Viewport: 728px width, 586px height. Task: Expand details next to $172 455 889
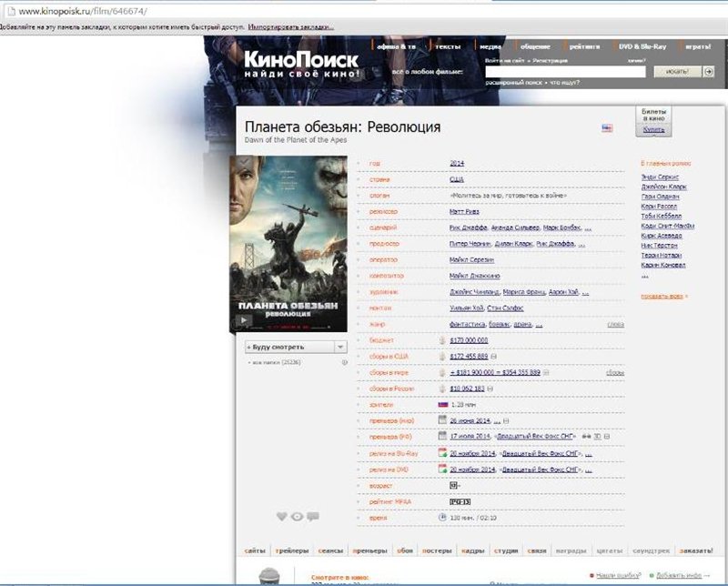click(493, 357)
